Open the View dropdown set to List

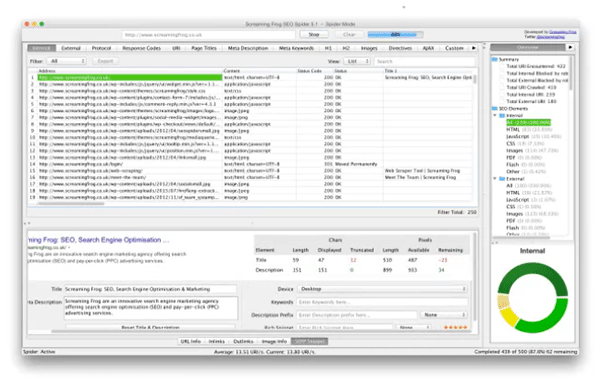(357, 61)
